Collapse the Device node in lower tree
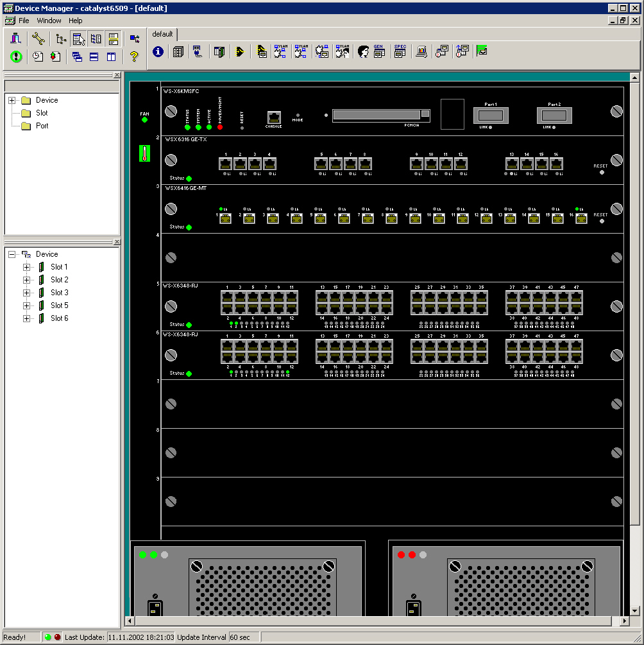The width and height of the screenshot is (644, 645). [x=12, y=254]
